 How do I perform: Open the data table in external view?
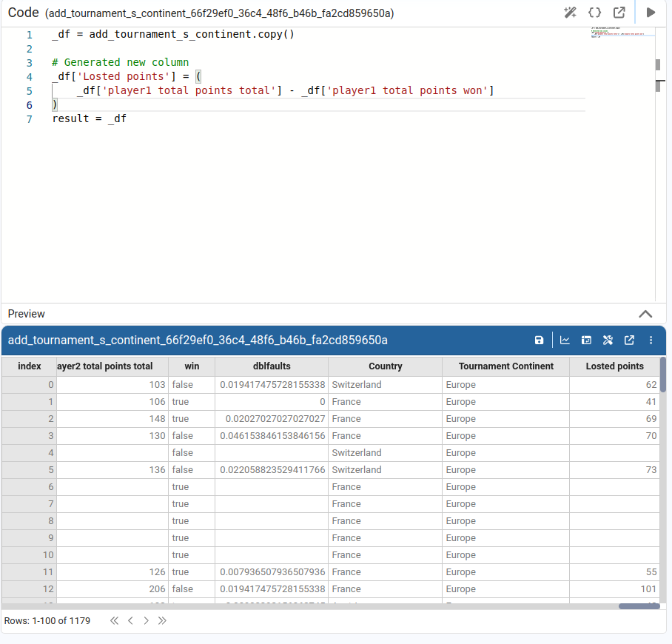[x=629, y=341]
